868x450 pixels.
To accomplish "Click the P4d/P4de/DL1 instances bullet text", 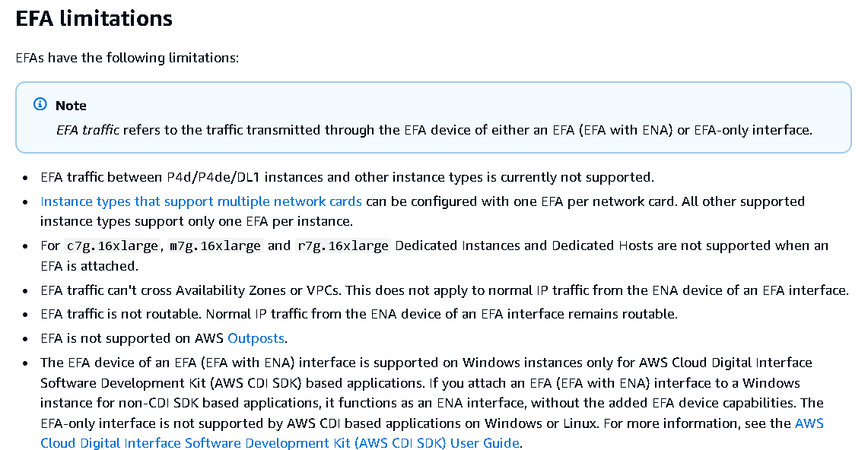I will (347, 177).
